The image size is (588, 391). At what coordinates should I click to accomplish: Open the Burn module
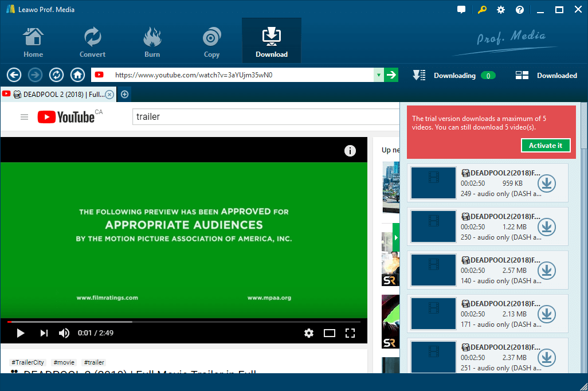click(152, 40)
